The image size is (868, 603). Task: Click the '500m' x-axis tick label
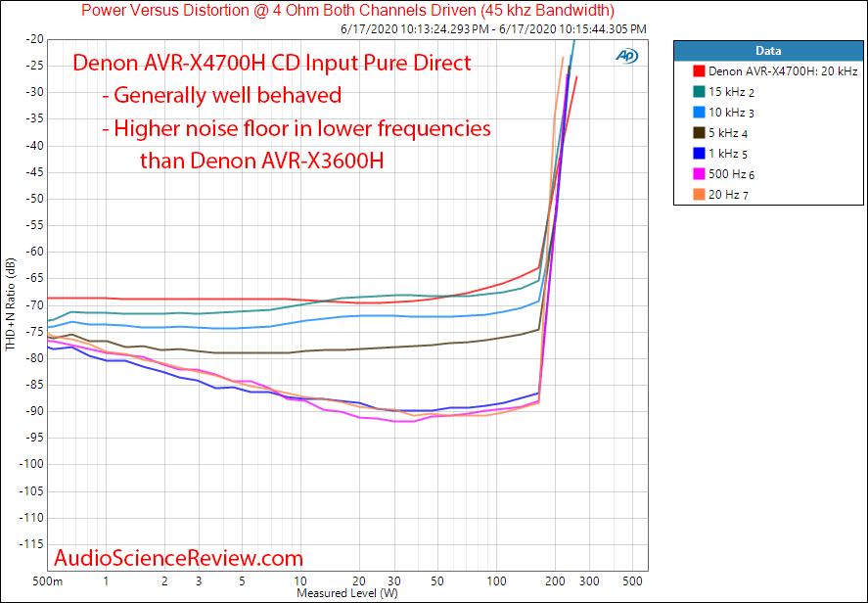48,581
